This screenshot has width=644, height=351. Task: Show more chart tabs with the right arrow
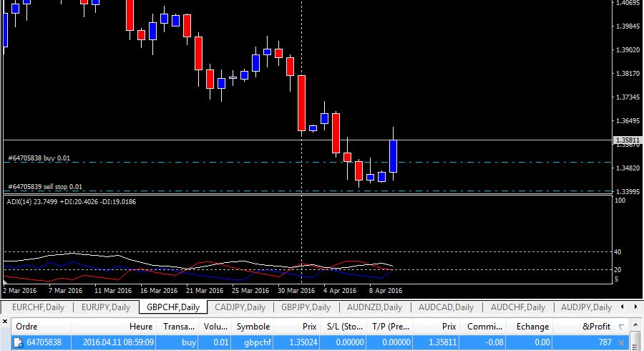(636, 307)
